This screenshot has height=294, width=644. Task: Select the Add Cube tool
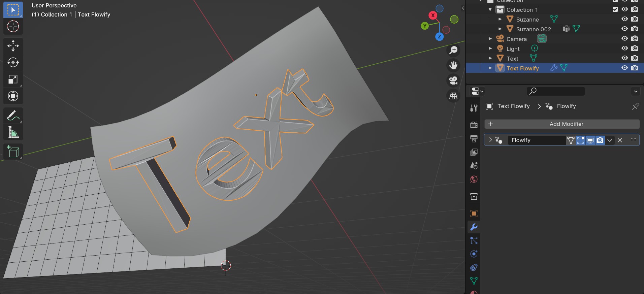click(13, 152)
